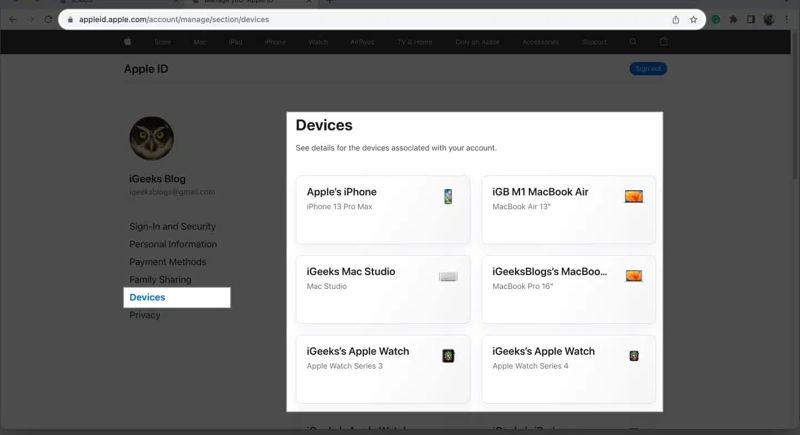Click the MacBook Pro 16" device icon
This screenshot has height=435, width=800.
[634, 276]
